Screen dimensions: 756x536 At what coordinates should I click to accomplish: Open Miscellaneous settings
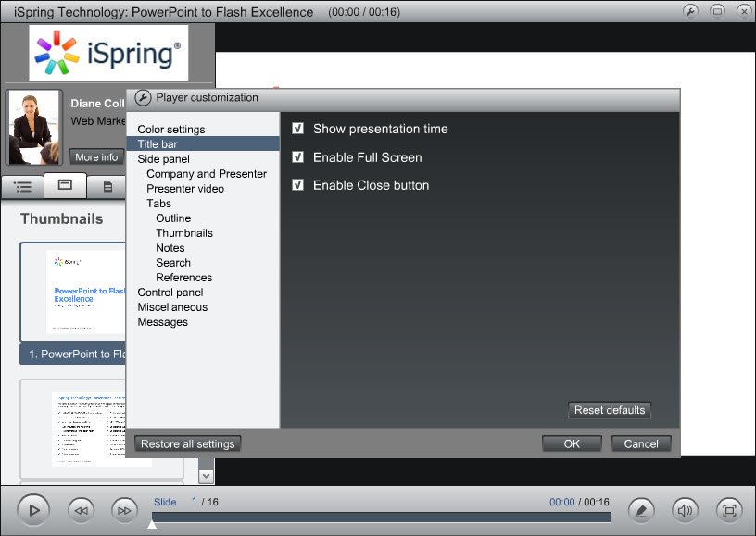pyautogui.click(x=172, y=307)
